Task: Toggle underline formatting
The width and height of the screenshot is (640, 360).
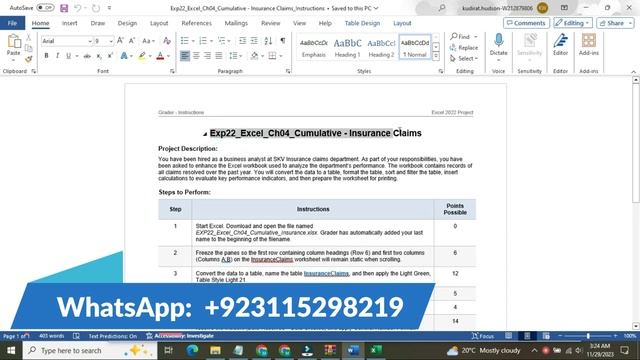Action: pyautogui.click(x=68, y=56)
